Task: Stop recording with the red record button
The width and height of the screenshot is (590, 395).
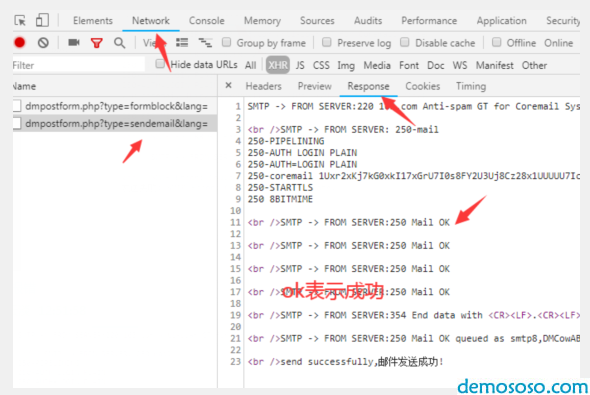Action: tap(20, 43)
